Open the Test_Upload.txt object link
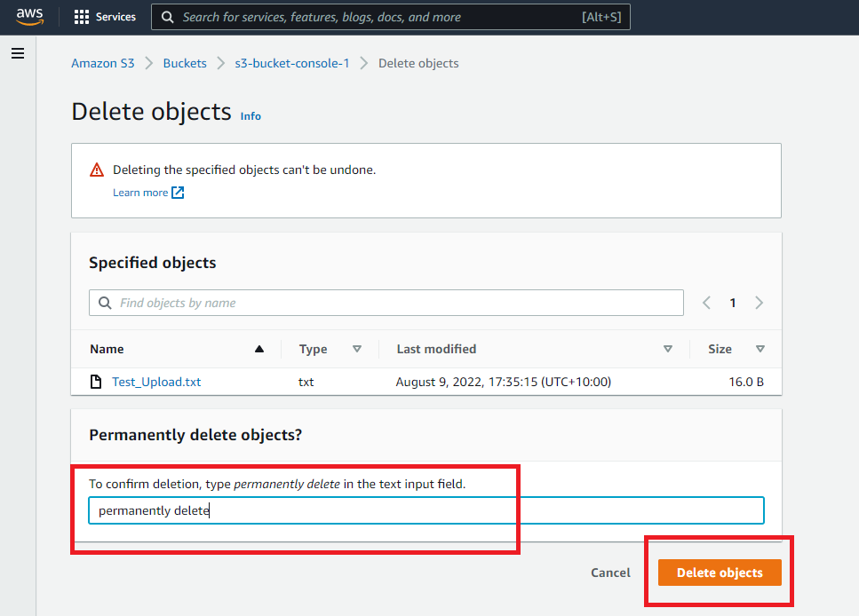The image size is (859, 616). coord(156,382)
